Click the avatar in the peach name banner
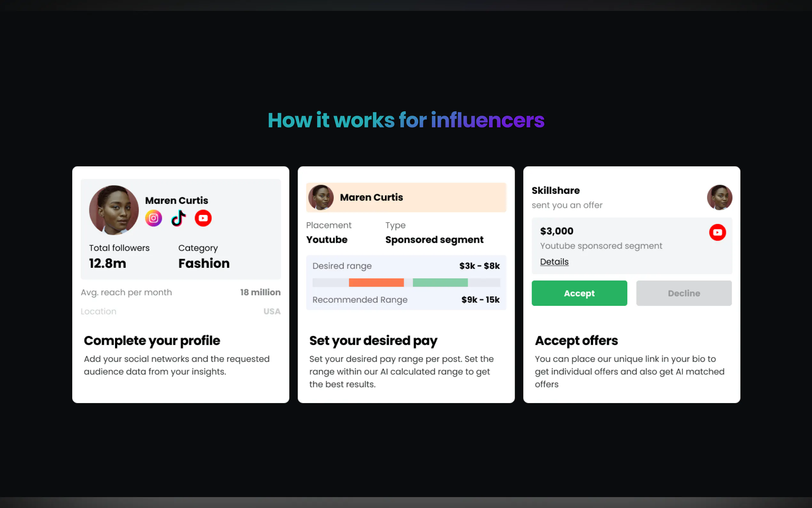Image resolution: width=812 pixels, height=508 pixels. 321,198
